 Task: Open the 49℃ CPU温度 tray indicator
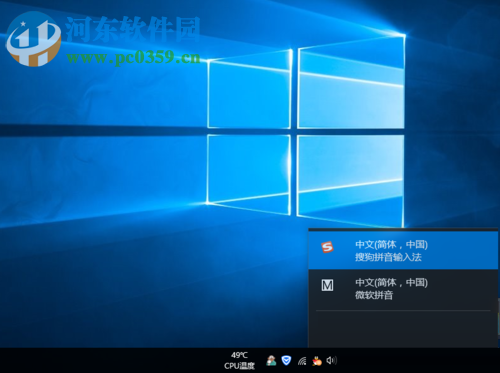(x=239, y=360)
